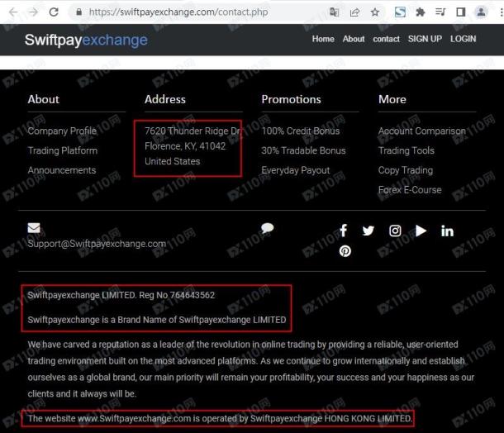504x433 pixels.
Task: Click Support@Swiftpayexchange.com email address
Action: [x=97, y=244]
